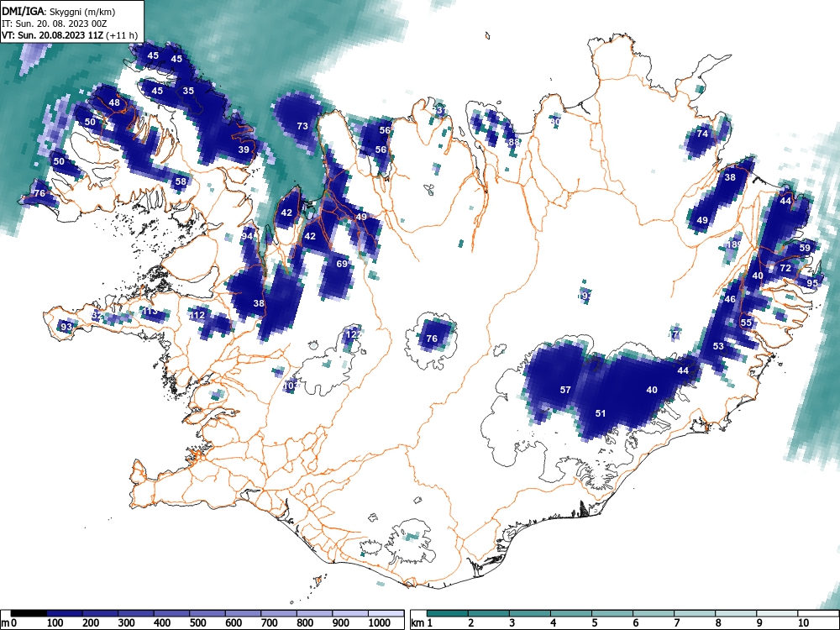Viewport: 840px width, 630px height.
Task: Select the value 48 on the map
Action: tap(114, 102)
